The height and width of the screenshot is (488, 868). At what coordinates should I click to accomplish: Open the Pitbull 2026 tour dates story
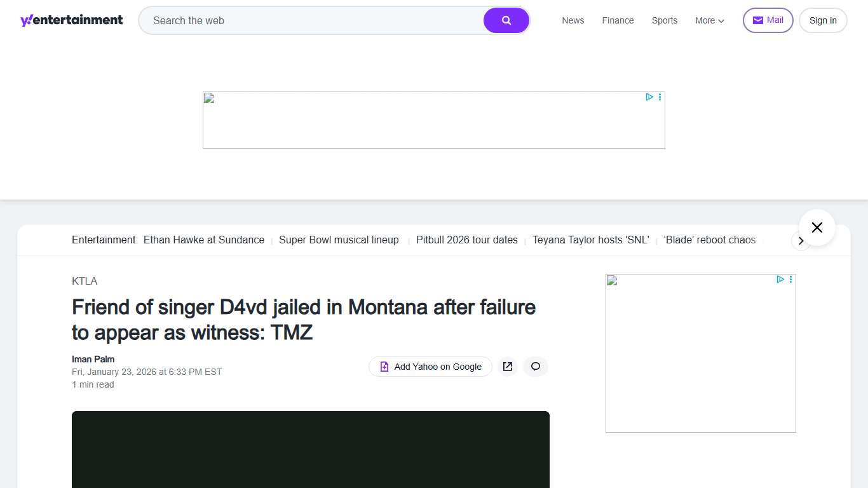(x=466, y=240)
